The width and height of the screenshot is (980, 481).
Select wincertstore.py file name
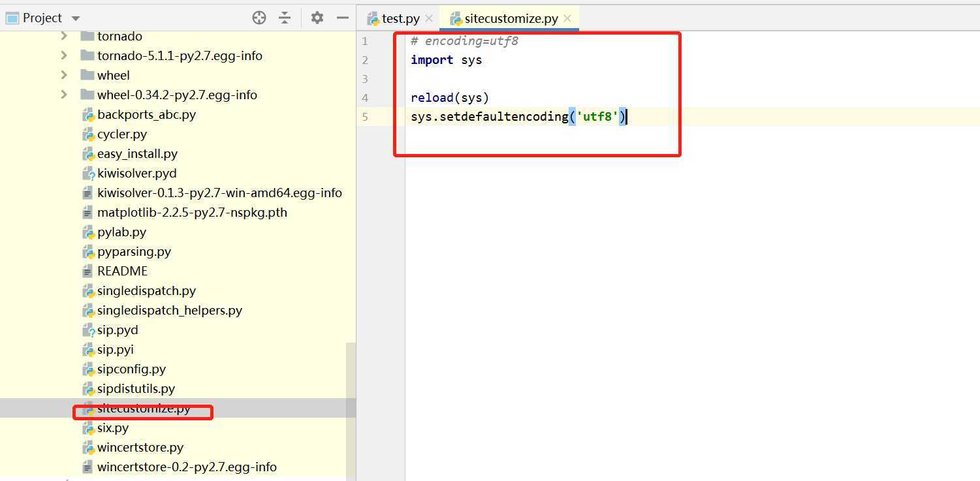pyautogui.click(x=140, y=447)
